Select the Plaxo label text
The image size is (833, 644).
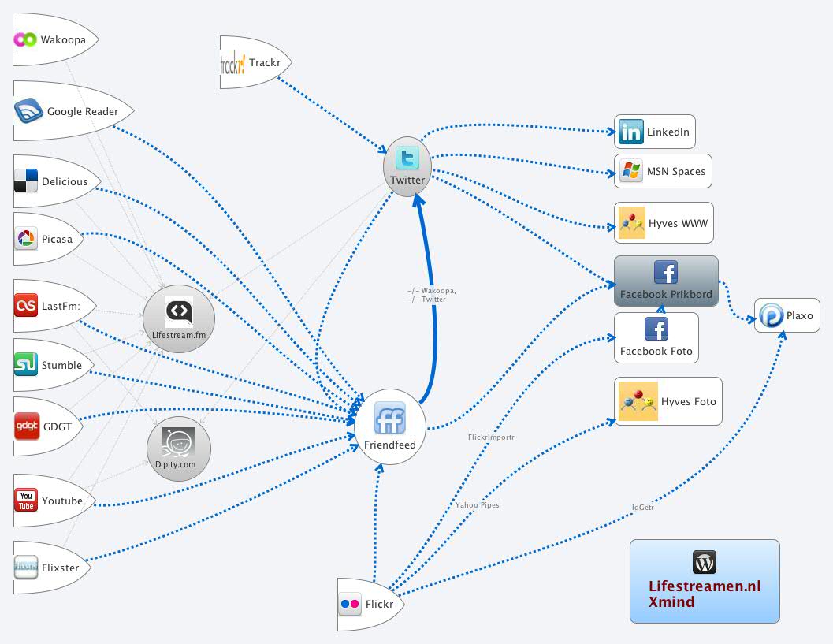coord(800,315)
